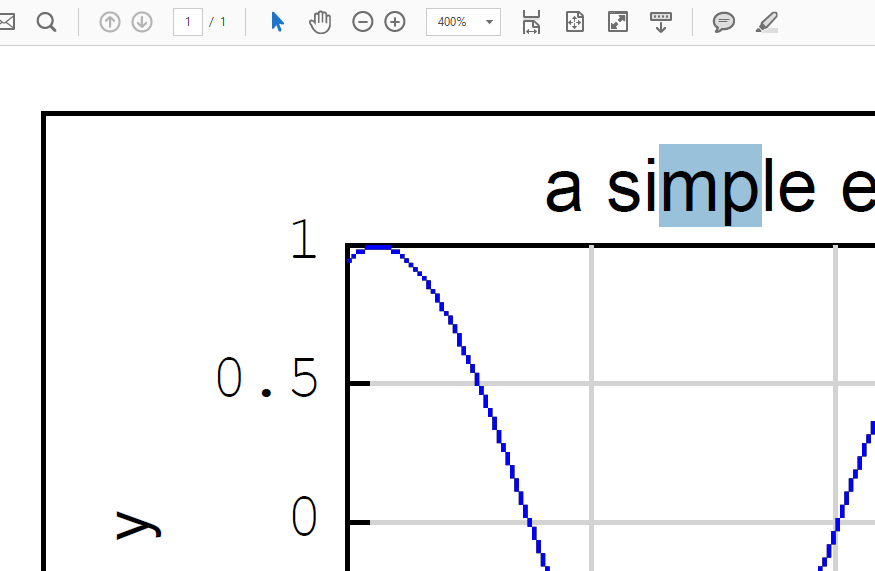The width and height of the screenshot is (875, 571).
Task: Add a sticky note comment
Action: point(724,22)
